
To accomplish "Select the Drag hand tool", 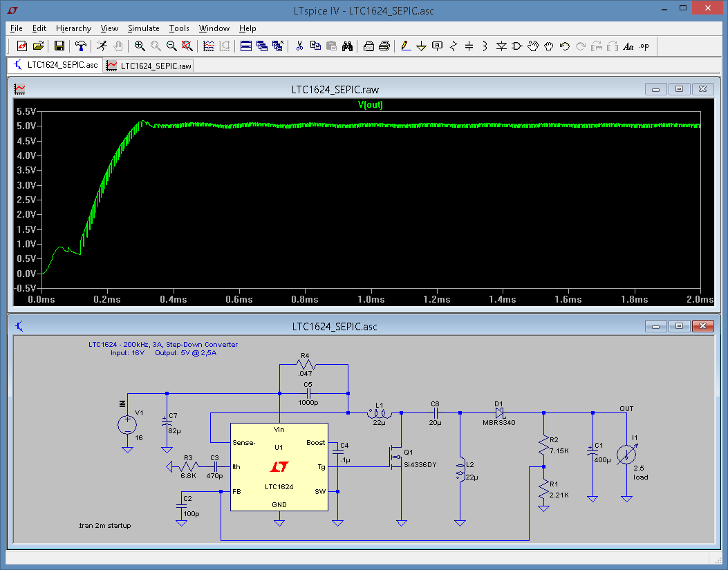I will 549,46.
